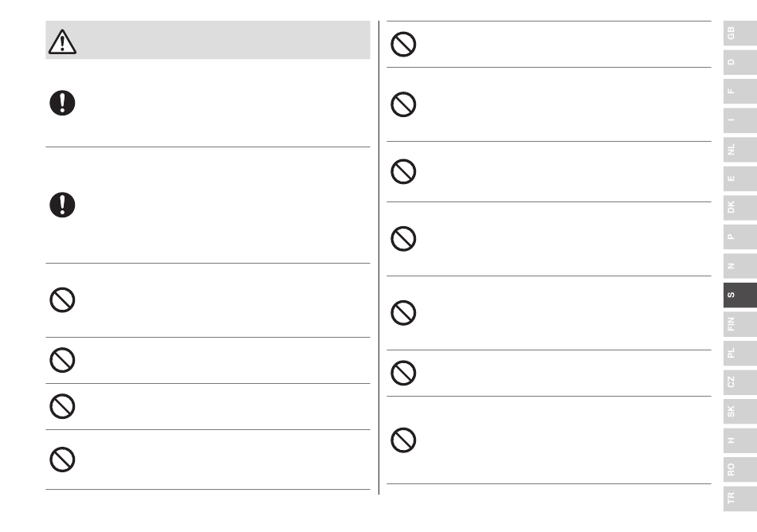The width and height of the screenshot is (757, 532).
Task: Switch to the GB language tab
Action: pyautogui.click(x=740, y=33)
